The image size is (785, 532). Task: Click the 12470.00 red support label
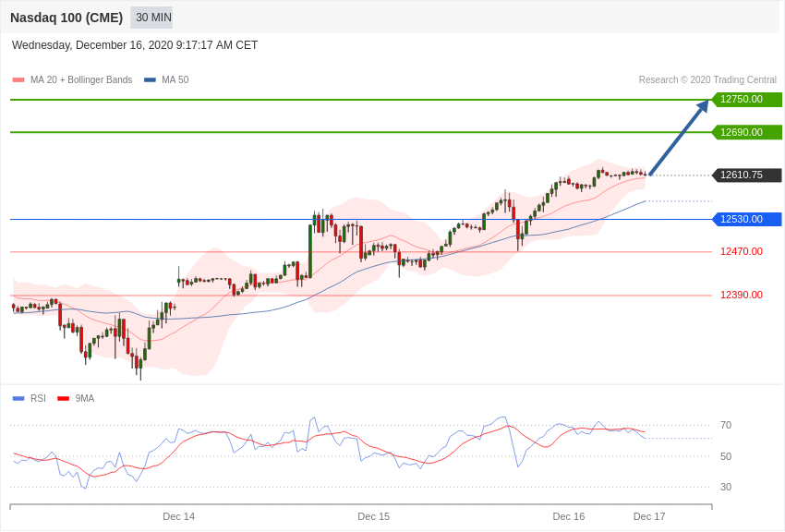(742, 251)
